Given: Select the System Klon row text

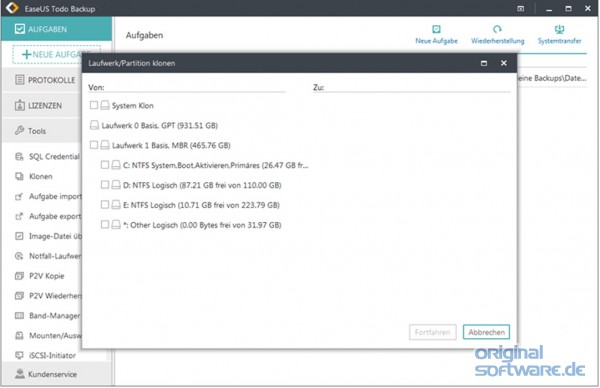Looking at the screenshot, I should (132, 106).
